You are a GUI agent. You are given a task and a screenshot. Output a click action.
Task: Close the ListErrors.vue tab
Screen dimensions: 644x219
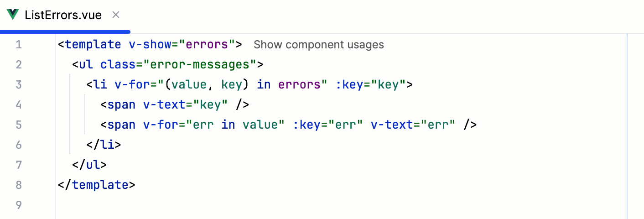click(116, 15)
